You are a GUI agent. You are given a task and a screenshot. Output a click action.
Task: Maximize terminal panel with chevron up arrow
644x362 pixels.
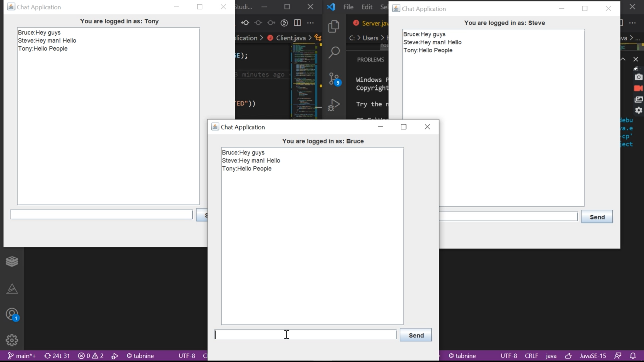click(623, 59)
